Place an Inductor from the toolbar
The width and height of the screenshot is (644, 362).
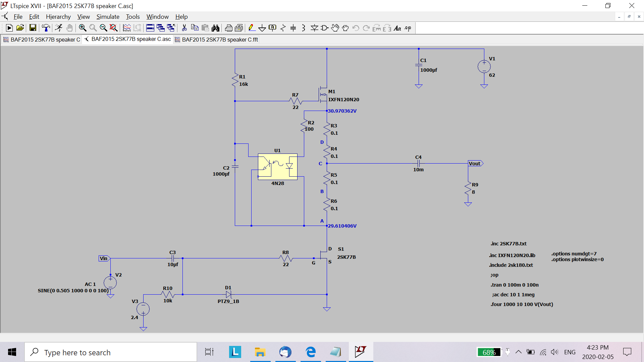pyautogui.click(x=304, y=28)
